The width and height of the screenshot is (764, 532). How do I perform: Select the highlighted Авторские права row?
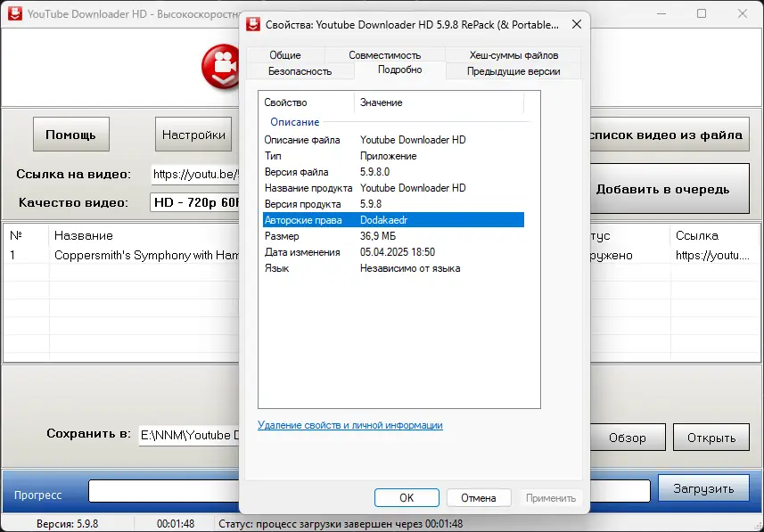[x=394, y=220]
